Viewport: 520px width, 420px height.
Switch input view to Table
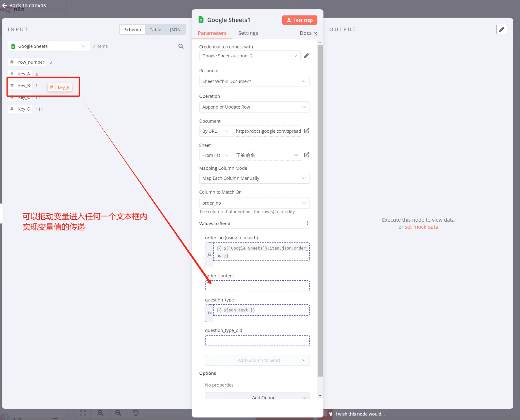(155, 29)
